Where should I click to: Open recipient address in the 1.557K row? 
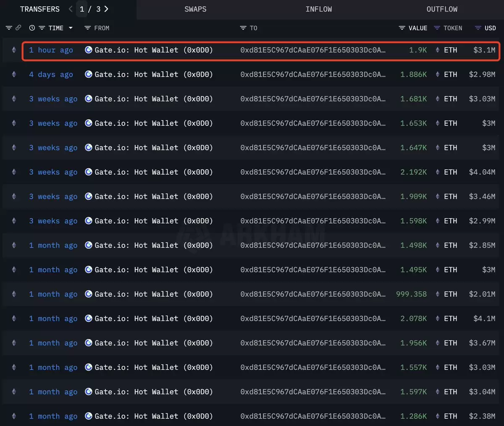[313, 367]
